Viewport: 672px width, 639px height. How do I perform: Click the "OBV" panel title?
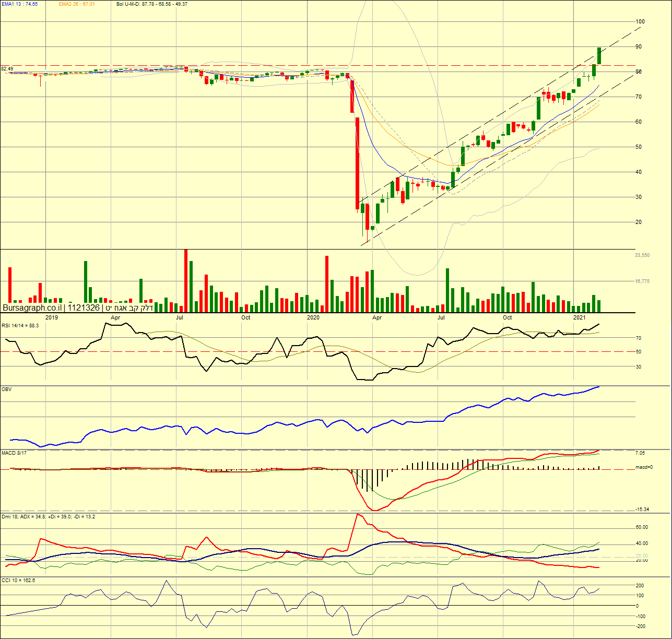coord(6,389)
